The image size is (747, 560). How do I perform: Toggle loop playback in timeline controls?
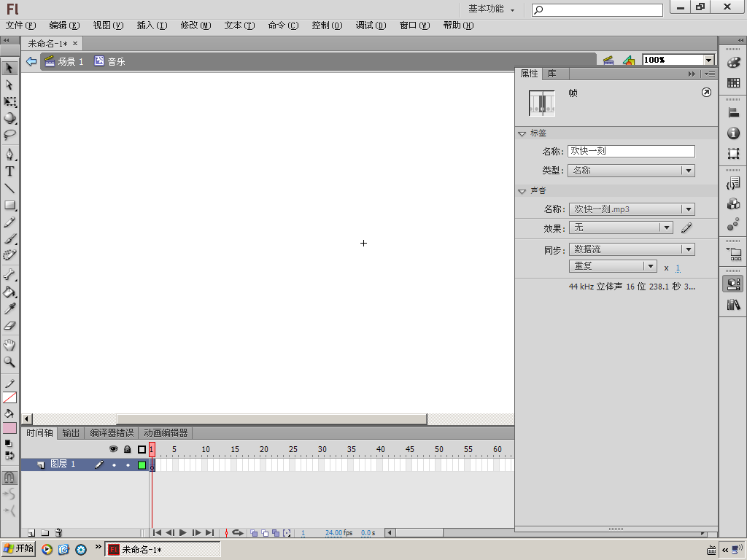point(237,533)
